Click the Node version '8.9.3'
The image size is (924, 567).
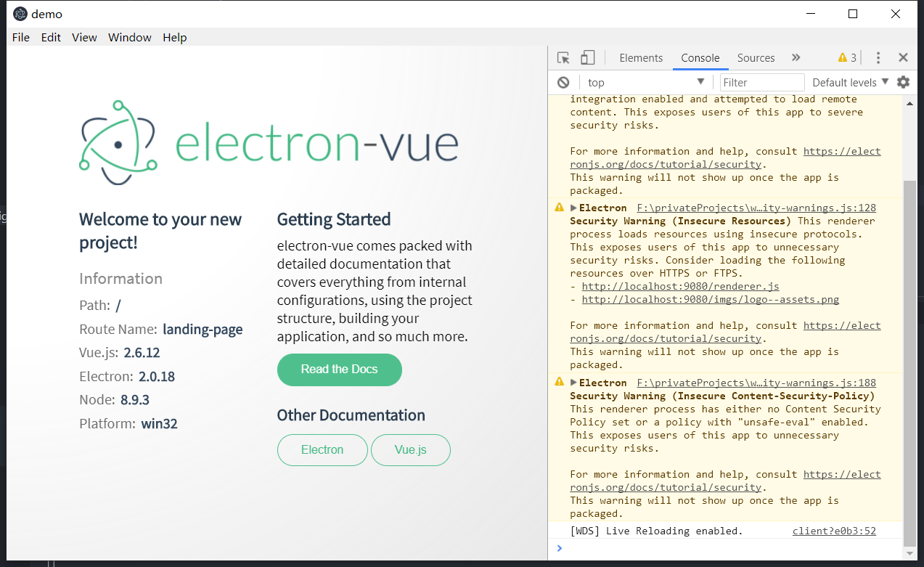click(x=135, y=400)
